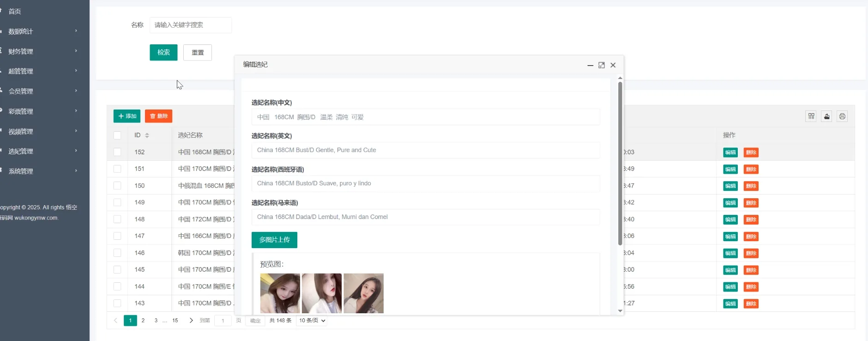Screen dimensions: 868x341
Task: Click the 名称 keyword search input field
Action: click(x=190, y=25)
